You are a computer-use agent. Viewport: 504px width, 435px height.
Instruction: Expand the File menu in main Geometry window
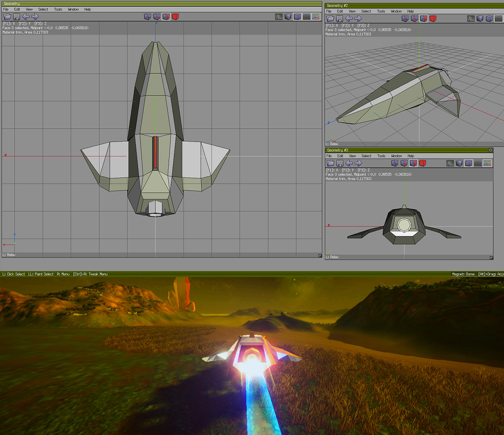tap(6, 9)
